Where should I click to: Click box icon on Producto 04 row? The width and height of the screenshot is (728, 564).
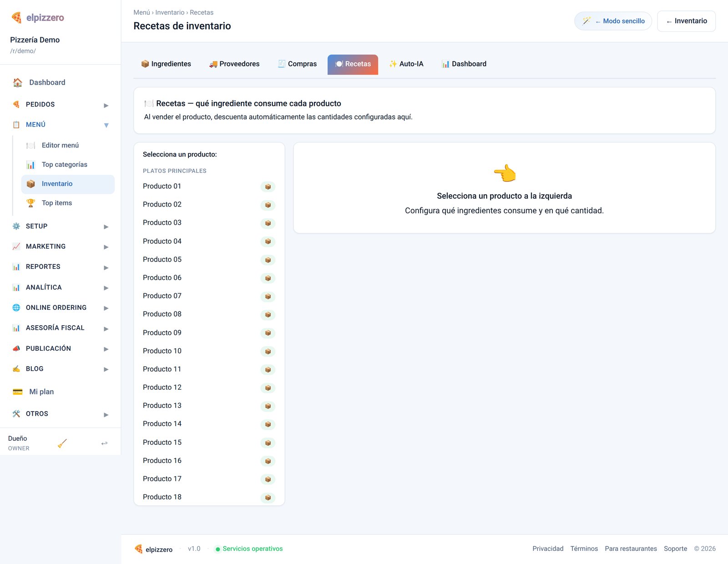pos(268,242)
